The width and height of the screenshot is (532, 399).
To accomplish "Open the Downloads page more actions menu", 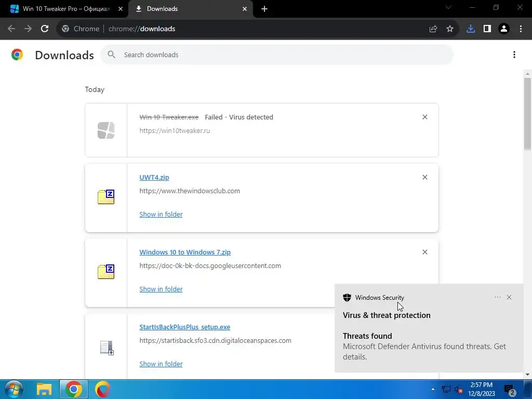I will [514, 55].
